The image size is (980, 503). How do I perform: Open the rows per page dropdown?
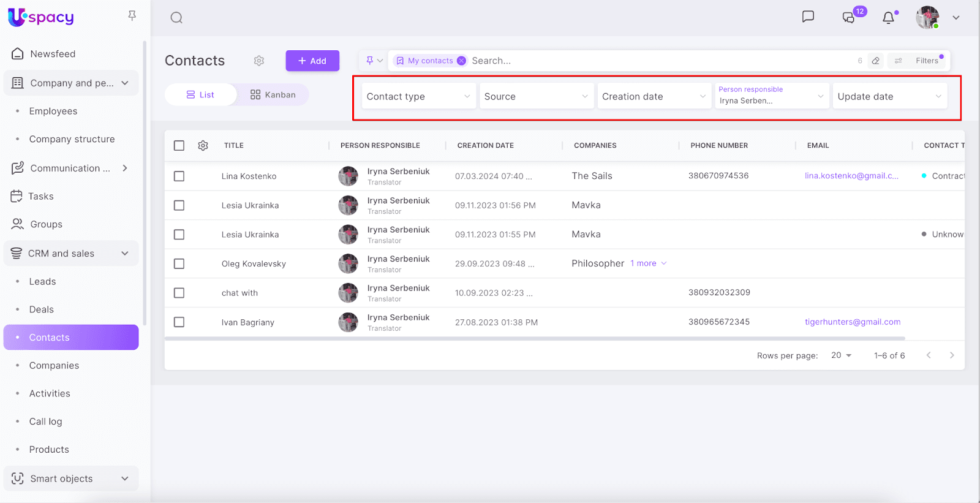click(x=841, y=355)
